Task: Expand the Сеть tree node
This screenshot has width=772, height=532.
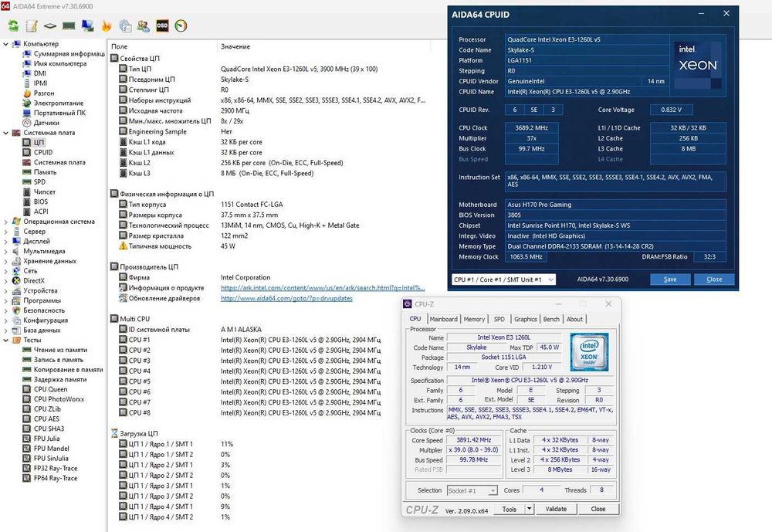Action: click(x=6, y=271)
